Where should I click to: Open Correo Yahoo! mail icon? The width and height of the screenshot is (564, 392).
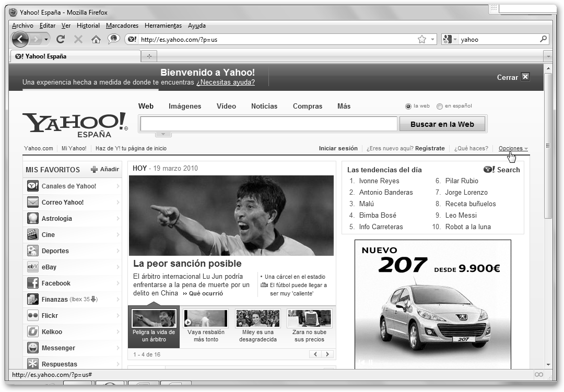pyautogui.click(x=33, y=203)
